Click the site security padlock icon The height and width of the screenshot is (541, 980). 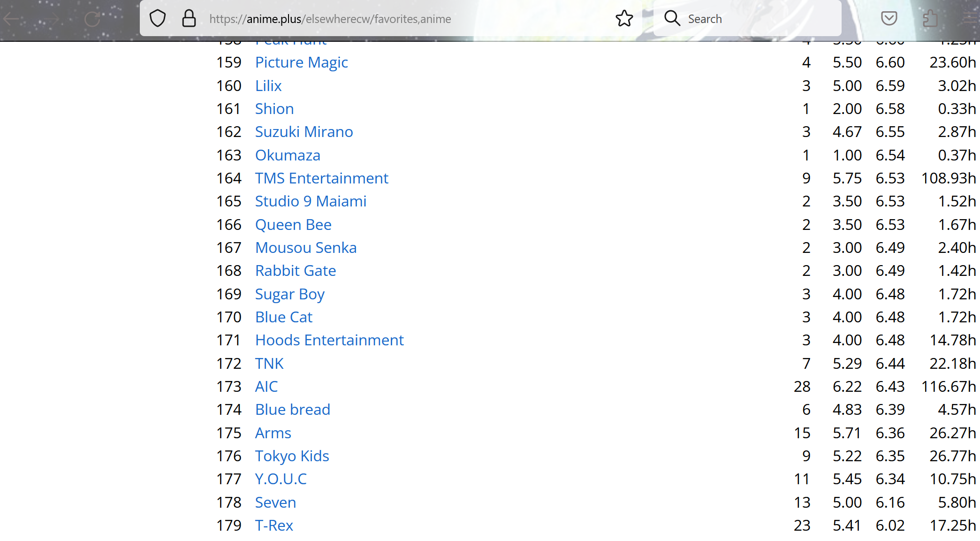(189, 19)
